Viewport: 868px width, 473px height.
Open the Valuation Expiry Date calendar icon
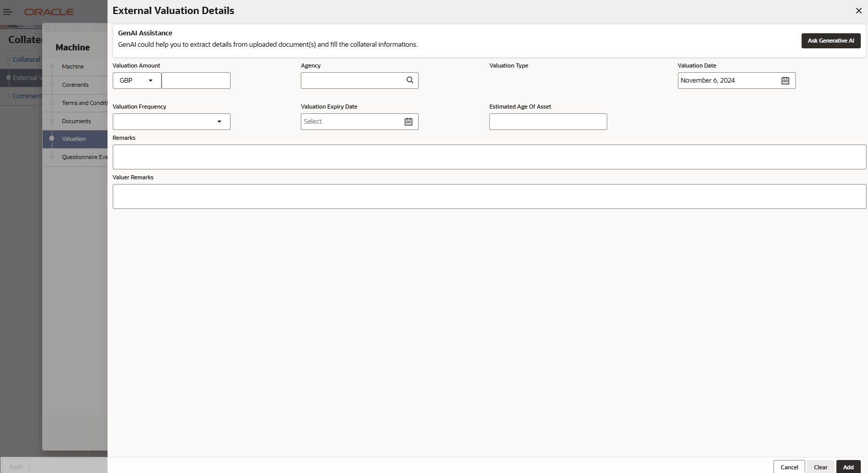[x=408, y=121]
